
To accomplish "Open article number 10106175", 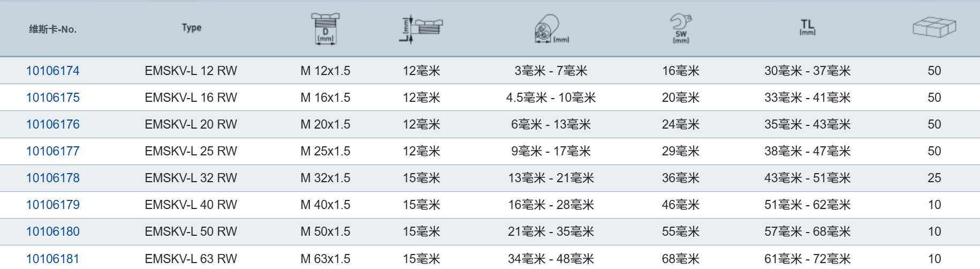I will point(53,98).
